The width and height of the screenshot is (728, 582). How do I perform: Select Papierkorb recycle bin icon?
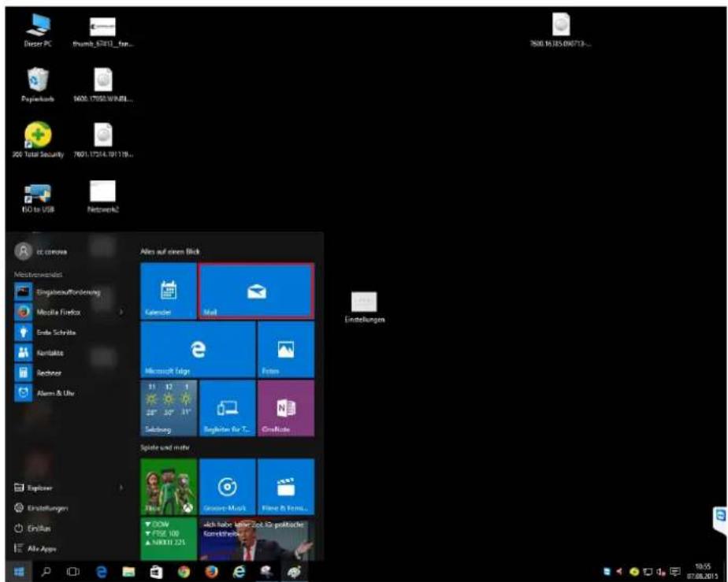[38, 84]
